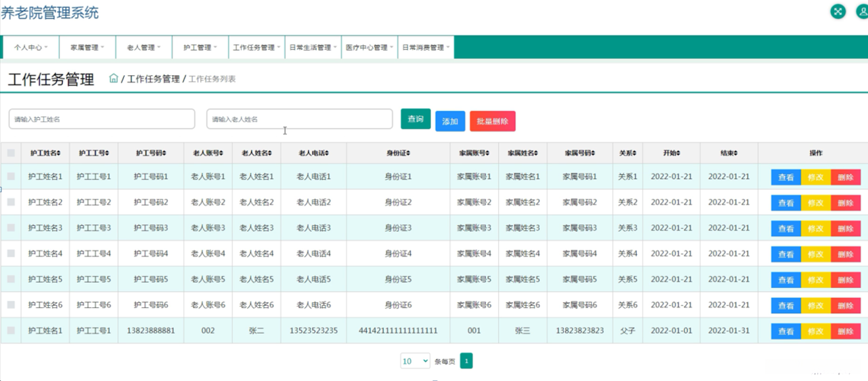Expand the 医疗中心管理 dropdown menu
This screenshot has height=381, width=868.
click(x=369, y=47)
